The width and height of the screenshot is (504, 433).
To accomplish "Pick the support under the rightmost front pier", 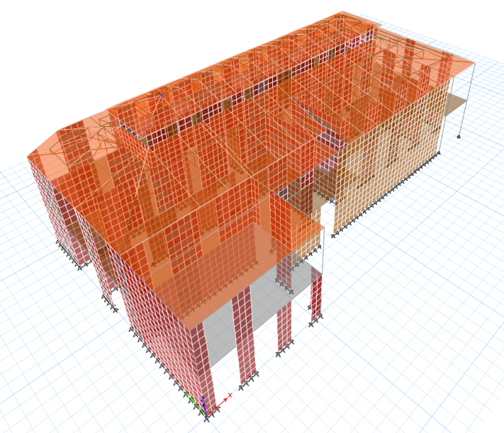I will 316,321.
